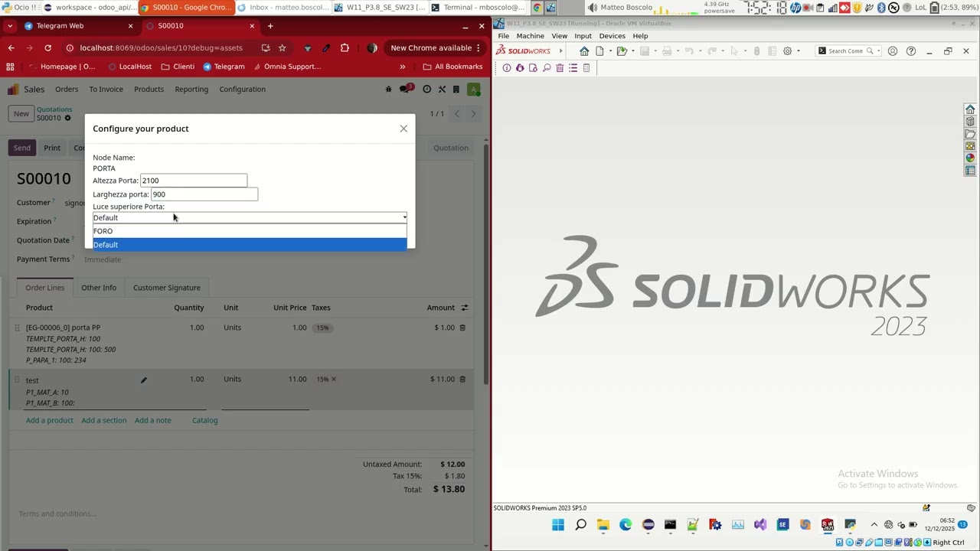Open the Clienti bookmarks folder
The image size is (980, 551).
tap(178, 67)
